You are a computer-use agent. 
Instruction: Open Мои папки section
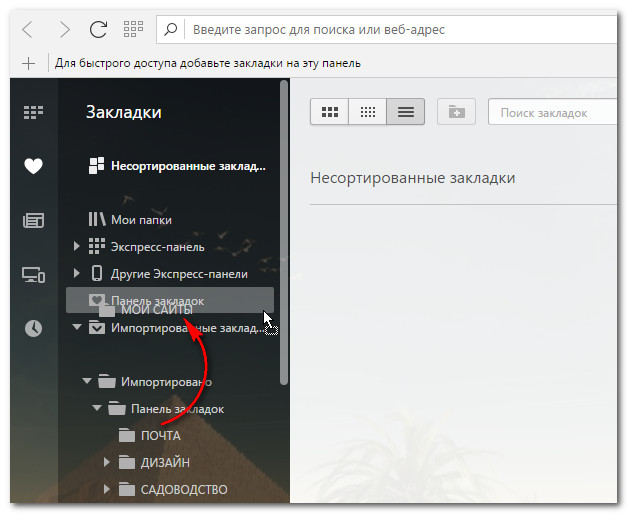(130, 220)
